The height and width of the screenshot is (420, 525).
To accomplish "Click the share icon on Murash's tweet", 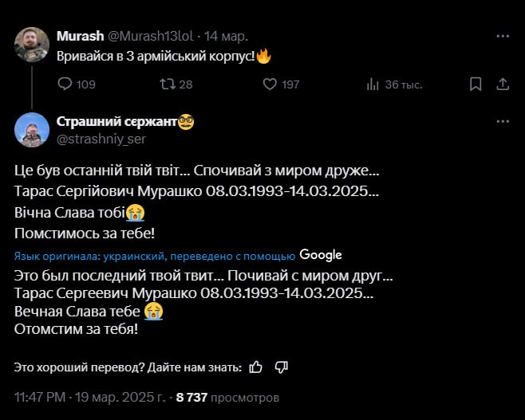I will pyautogui.click(x=503, y=84).
